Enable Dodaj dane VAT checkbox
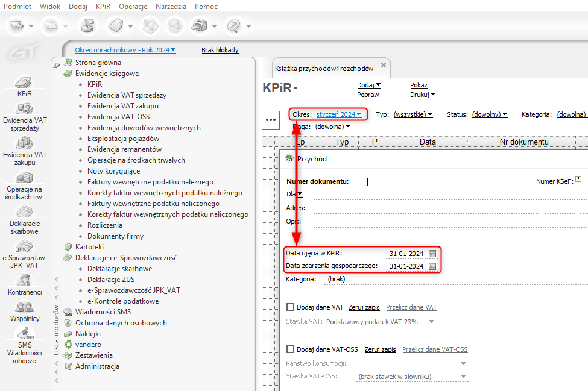The image size is (588, 391). pyautogui.click(x=290, y=307)
